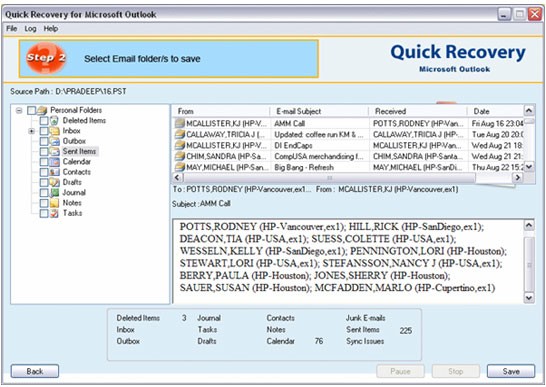Sort by the From column header
This screenshot has height=387, width=546.
[x=221, y=111]
